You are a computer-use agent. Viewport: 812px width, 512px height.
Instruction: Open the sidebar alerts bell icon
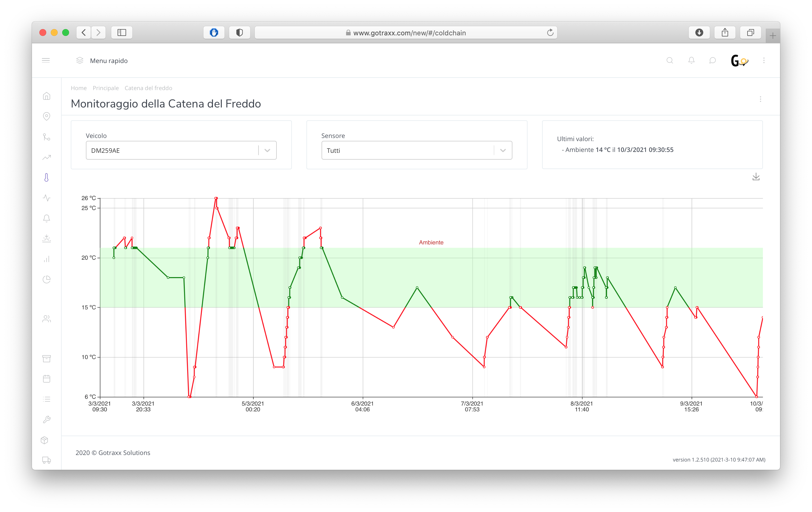[x=47, y=218]
